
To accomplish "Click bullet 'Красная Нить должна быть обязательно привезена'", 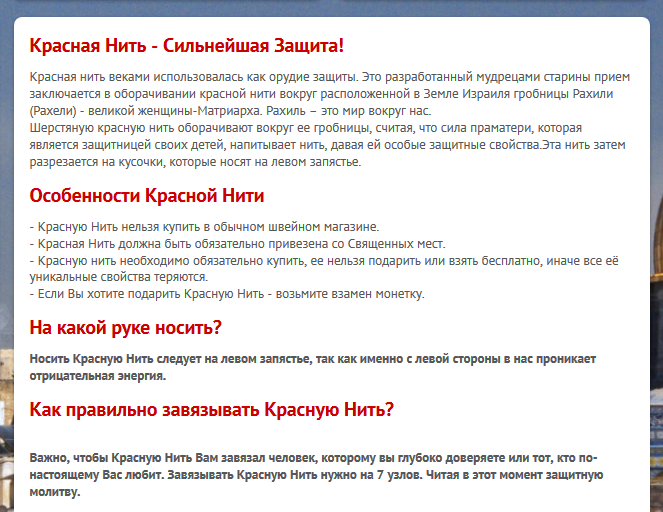I will point(237,244).
